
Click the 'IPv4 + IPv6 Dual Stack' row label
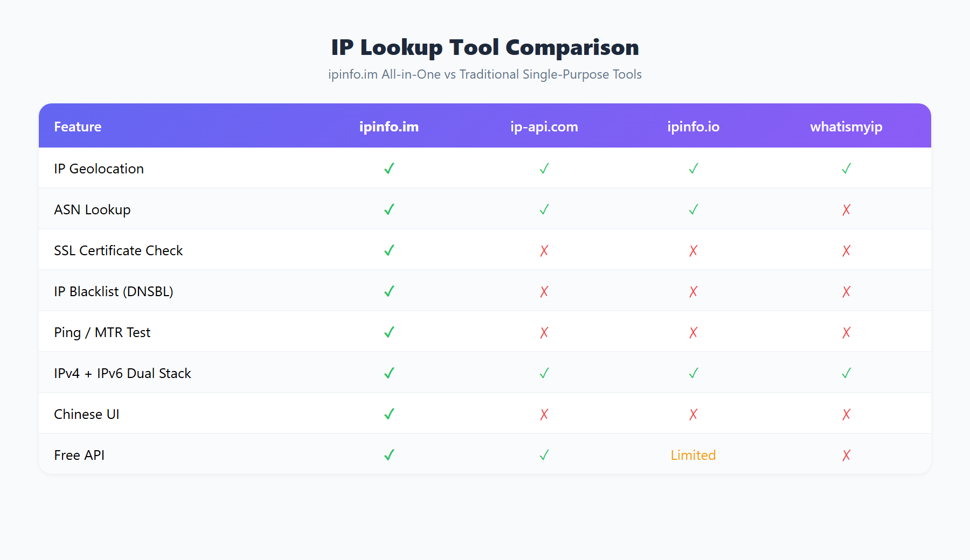click(x=123, y=373)
